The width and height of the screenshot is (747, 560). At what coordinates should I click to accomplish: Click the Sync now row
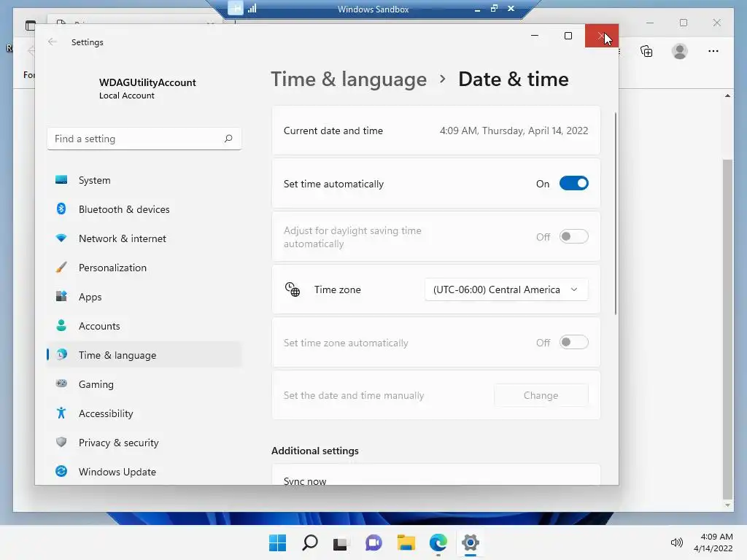click(436, 475)
